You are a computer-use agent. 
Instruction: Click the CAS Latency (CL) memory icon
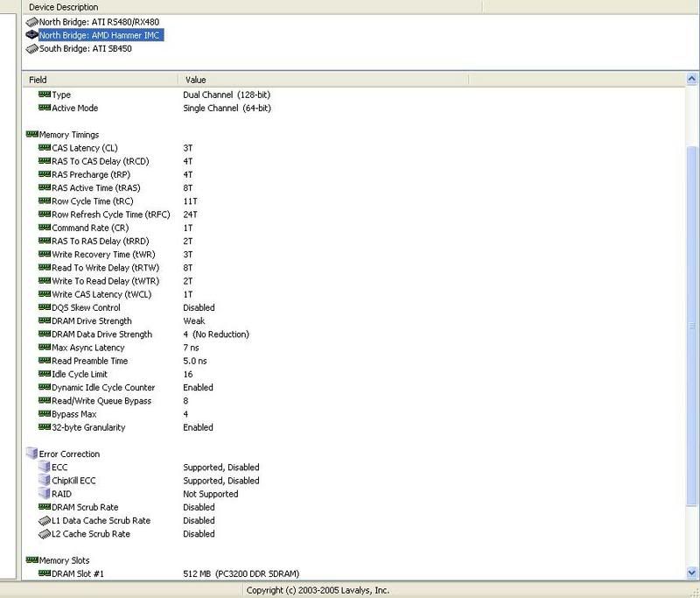pos(45,148)
